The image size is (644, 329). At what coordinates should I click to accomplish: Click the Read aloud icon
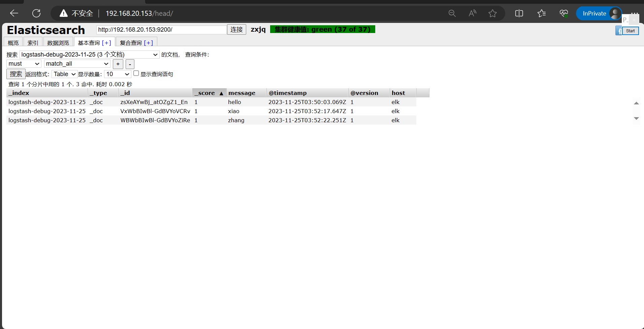point(473,13)
